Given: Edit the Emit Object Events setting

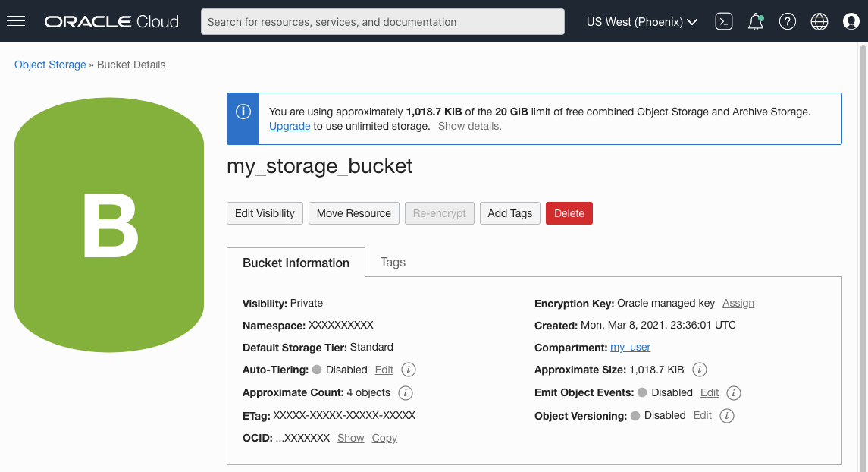Looking at the screenshot, I should (x=710, y=393).
